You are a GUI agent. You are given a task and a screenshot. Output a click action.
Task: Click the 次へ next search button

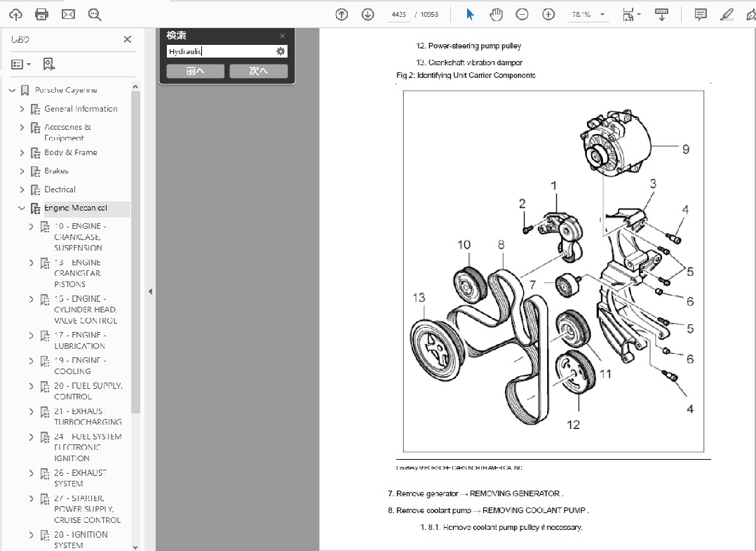259,71
